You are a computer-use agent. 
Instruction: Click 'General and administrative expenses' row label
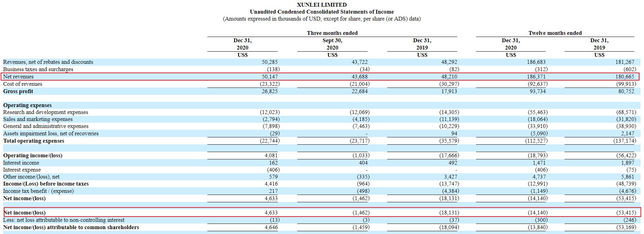(46, 126)
